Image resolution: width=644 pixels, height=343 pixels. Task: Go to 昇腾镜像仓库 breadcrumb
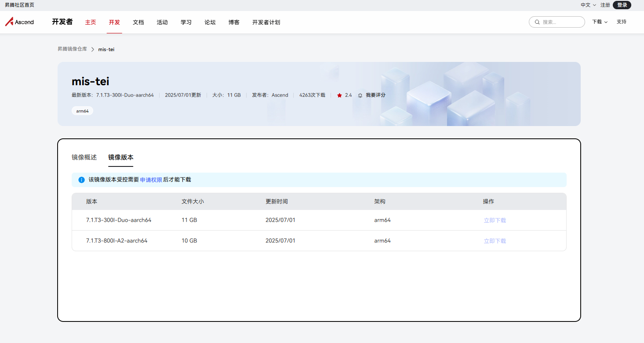pos(72,49)
